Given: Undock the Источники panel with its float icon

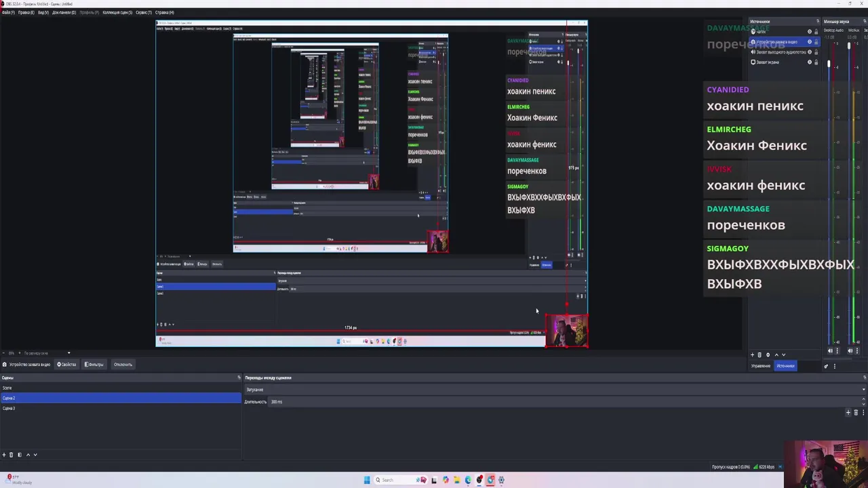Looking at the screenshot, I should click(817, 22).
